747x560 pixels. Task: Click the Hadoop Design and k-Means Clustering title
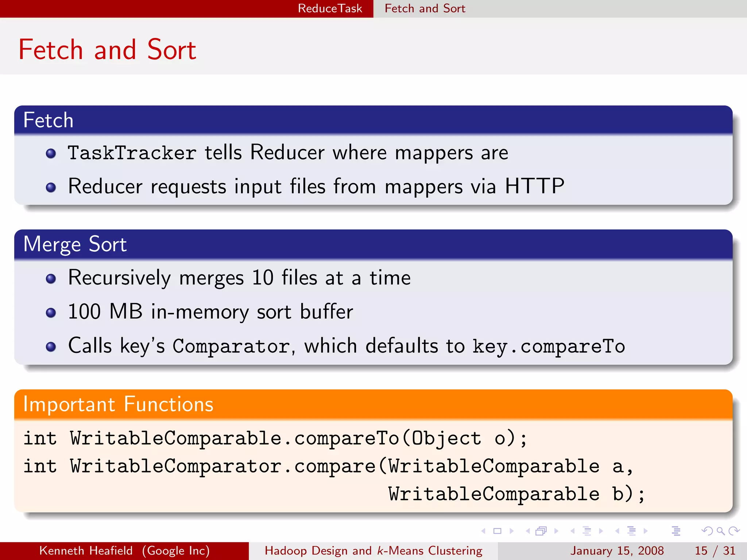[373, 551]
